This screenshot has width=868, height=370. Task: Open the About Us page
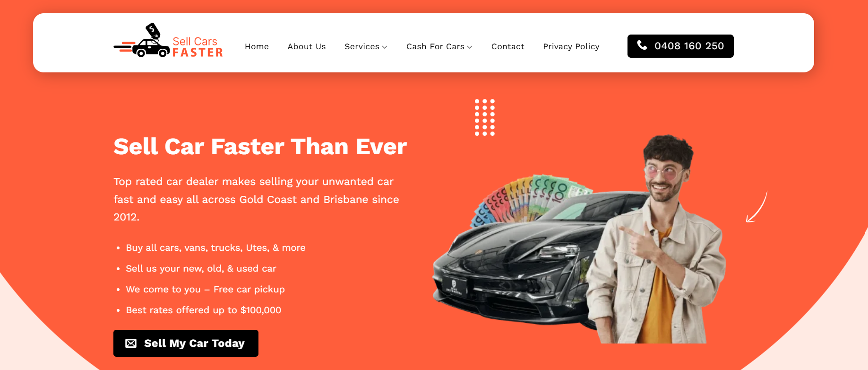point(307,46)
